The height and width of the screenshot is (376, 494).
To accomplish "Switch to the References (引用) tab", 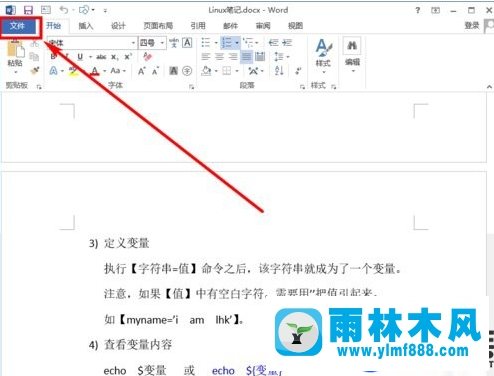I will click(198, 26).
